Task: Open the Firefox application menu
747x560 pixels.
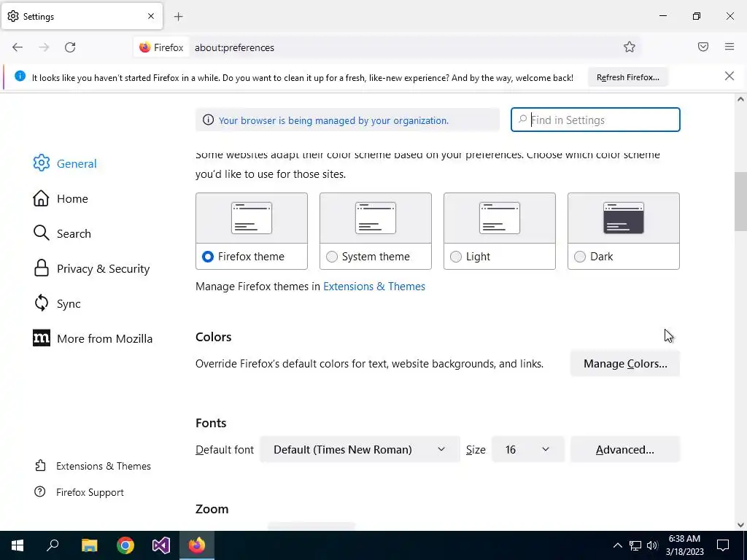Action: pyautogui.click(x=729, y=47)
